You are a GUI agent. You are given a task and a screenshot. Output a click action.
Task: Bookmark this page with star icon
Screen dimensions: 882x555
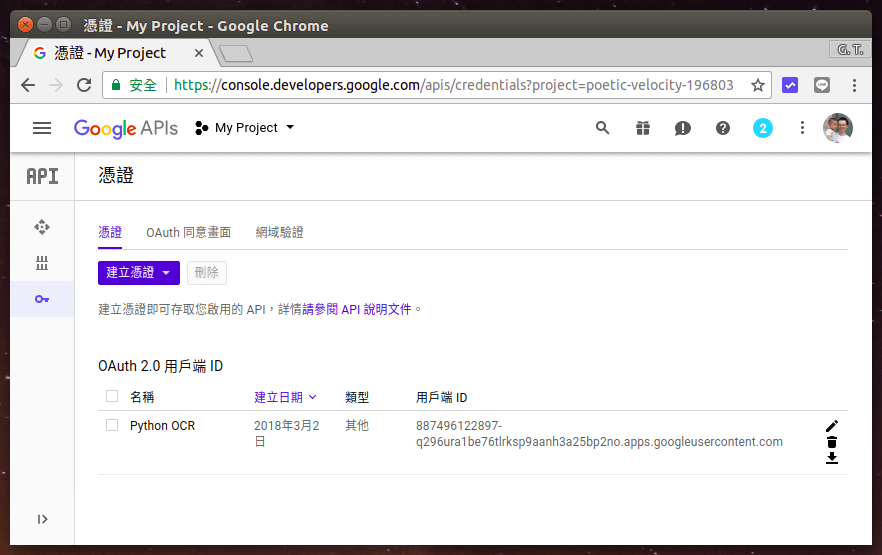758,85
